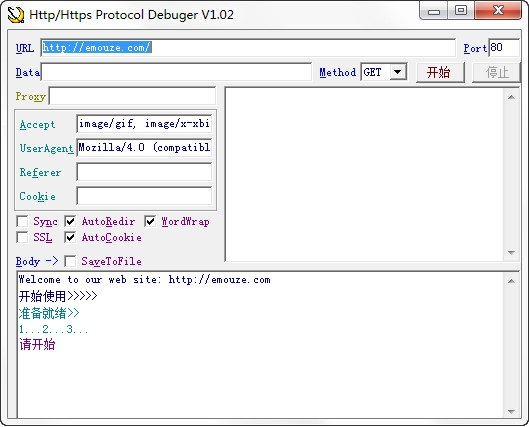Disable the AutoCookie checkbox
This screenshot has width=529, height=427.
coord(70,237)
